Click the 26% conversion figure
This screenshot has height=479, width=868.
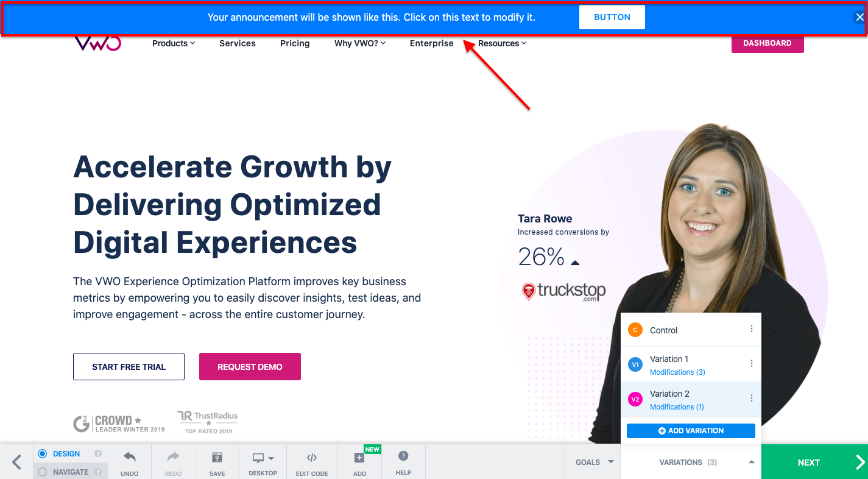click(x=542, y=257)
